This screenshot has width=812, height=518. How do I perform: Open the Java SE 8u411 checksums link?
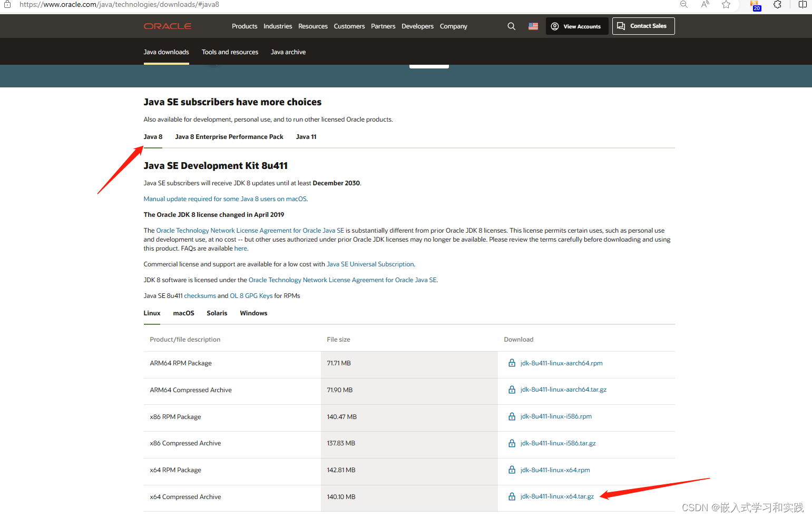[x=200, y=295]
